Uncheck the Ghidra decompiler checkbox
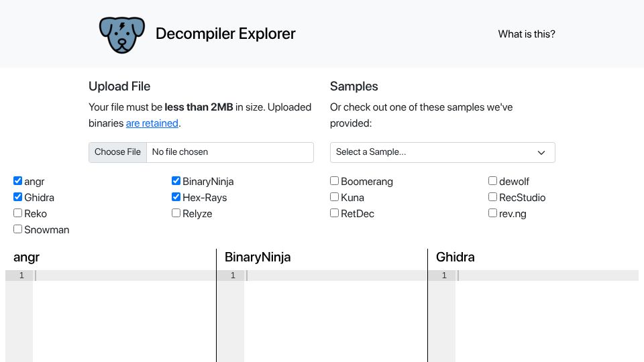 click(17, 197)
